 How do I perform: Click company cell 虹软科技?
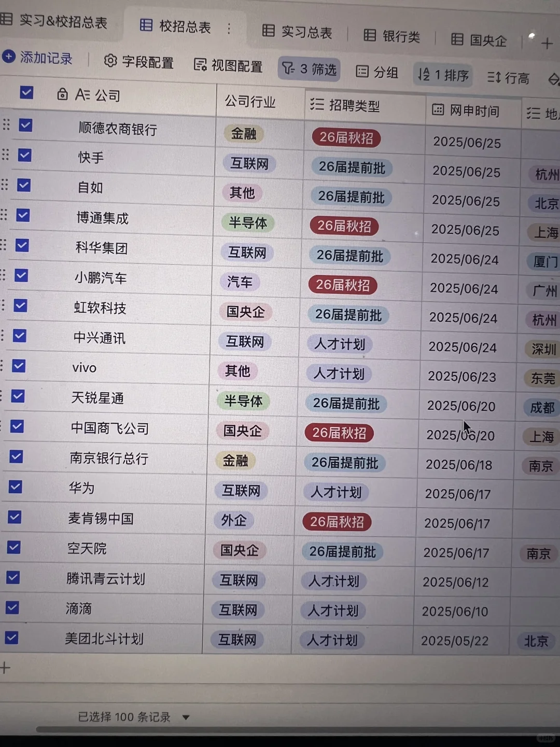[x=100, y=308]
